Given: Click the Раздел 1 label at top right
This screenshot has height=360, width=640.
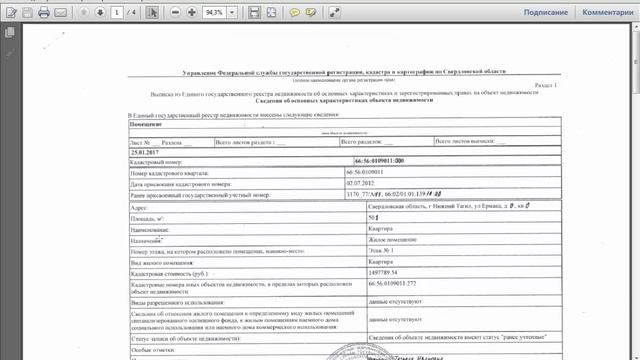Looking at the screenshot, I should (x=546, y=85).
